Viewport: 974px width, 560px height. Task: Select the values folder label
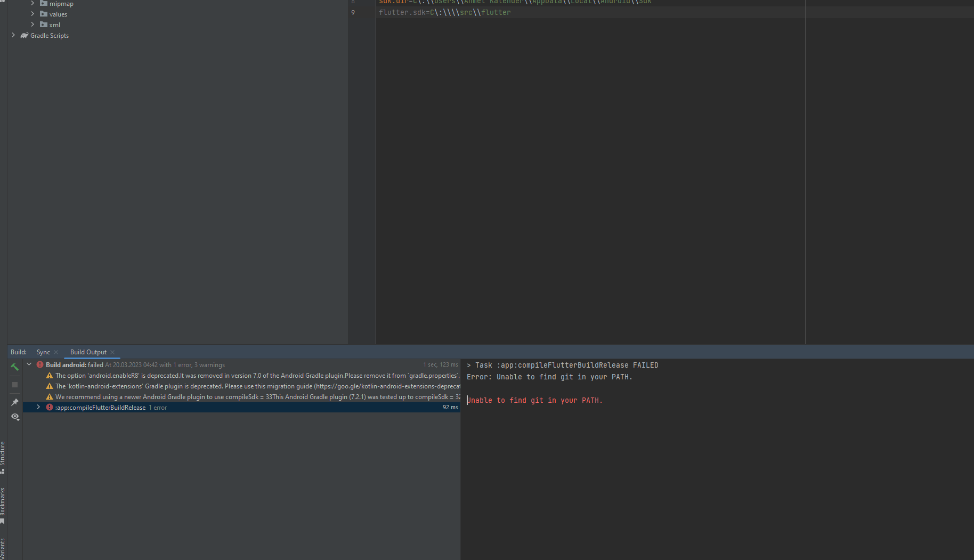(x=58, y=14)
